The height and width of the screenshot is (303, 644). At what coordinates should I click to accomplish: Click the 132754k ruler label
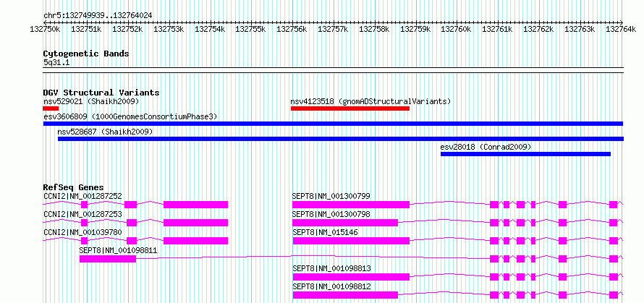[x=210, y=30]
